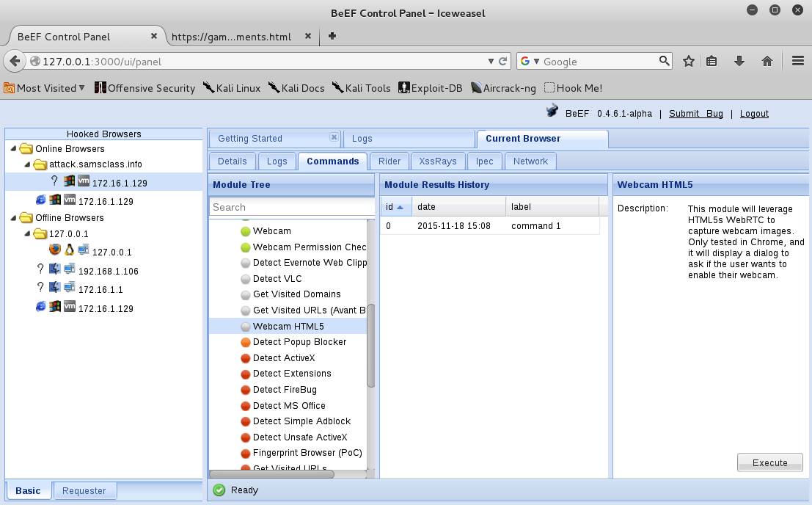Open Network sub-tab
Image resolution: width=812 pixels, height=505 pixels.
coord(530,161)
